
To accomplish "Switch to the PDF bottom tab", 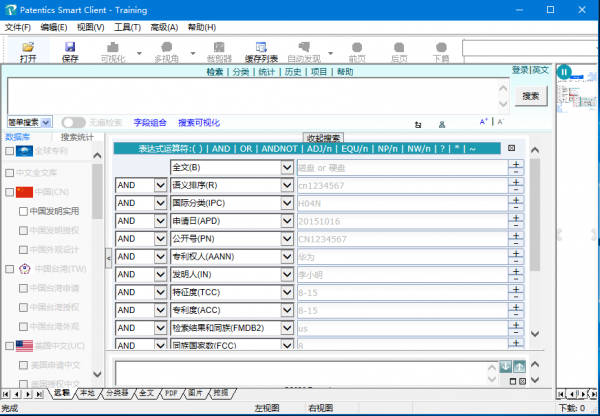I will coord(171,393).
